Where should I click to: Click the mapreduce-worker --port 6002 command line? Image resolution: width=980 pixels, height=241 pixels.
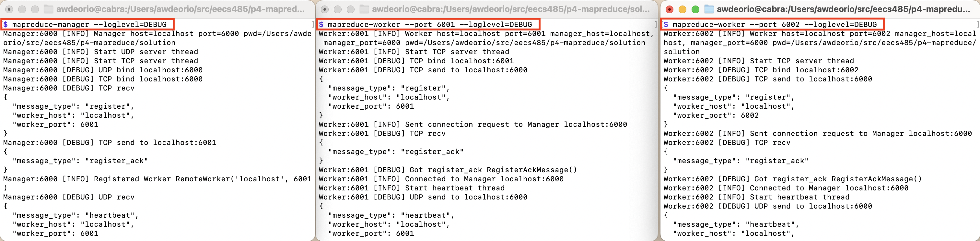[x=774, y=25]
